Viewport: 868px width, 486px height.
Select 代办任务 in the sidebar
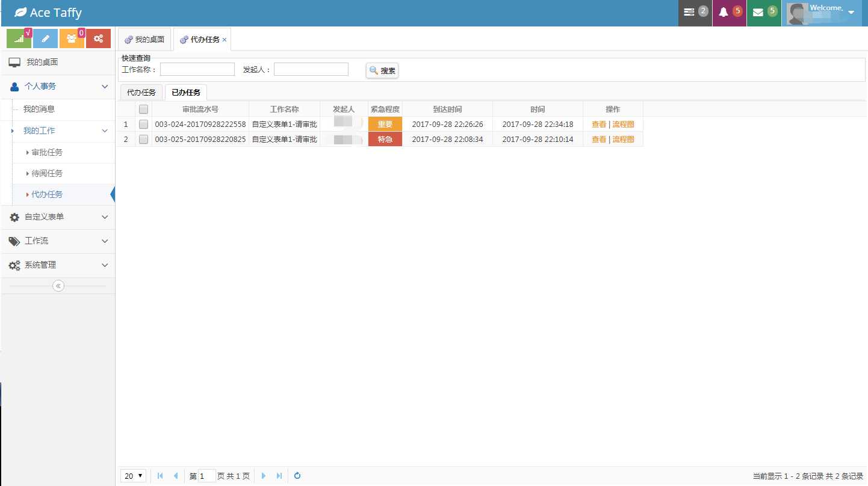[x=47, y=195]
